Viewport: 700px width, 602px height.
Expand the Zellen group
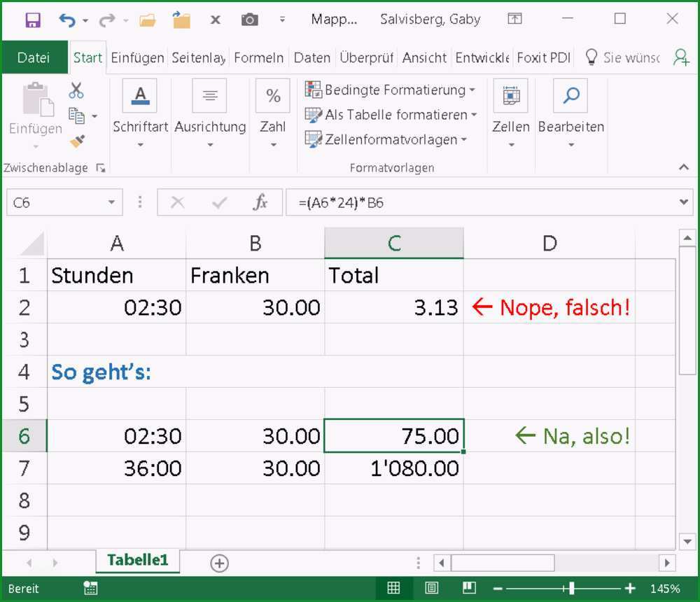click(511, 114)
